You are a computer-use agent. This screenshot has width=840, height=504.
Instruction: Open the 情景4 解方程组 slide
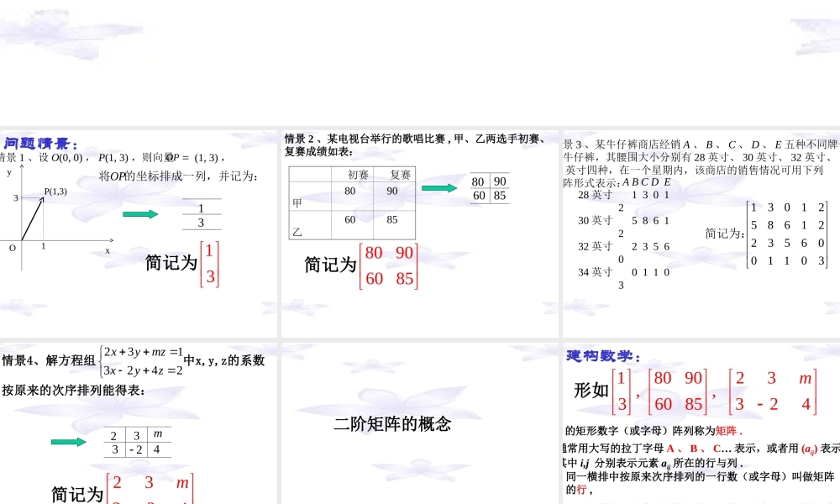coord(139,423)
